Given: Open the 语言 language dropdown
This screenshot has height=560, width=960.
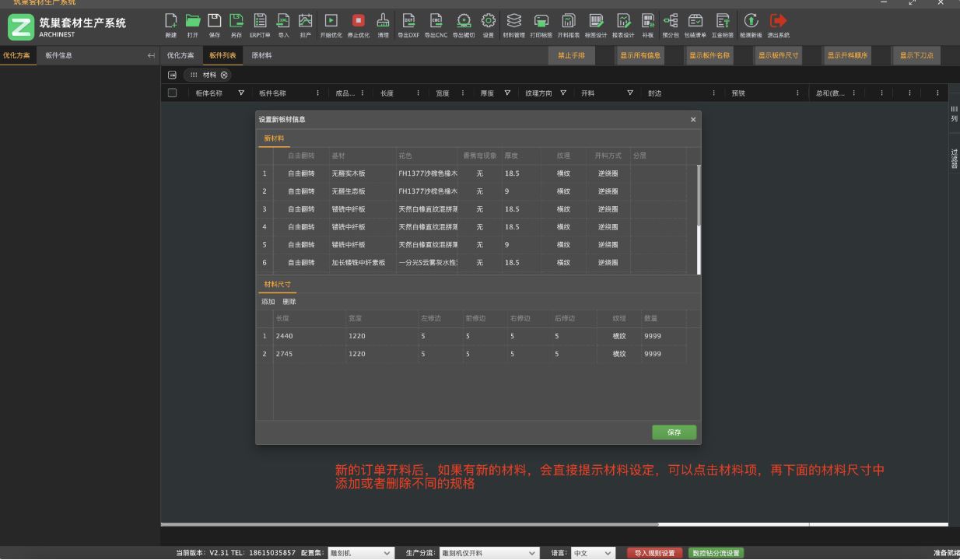Looking at the screenshot, I should point(608,553).
